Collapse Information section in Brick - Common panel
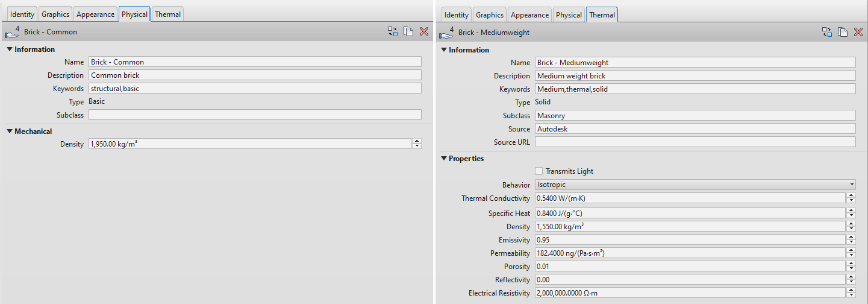This screenshot has height=304, width=868. (10, 49)
